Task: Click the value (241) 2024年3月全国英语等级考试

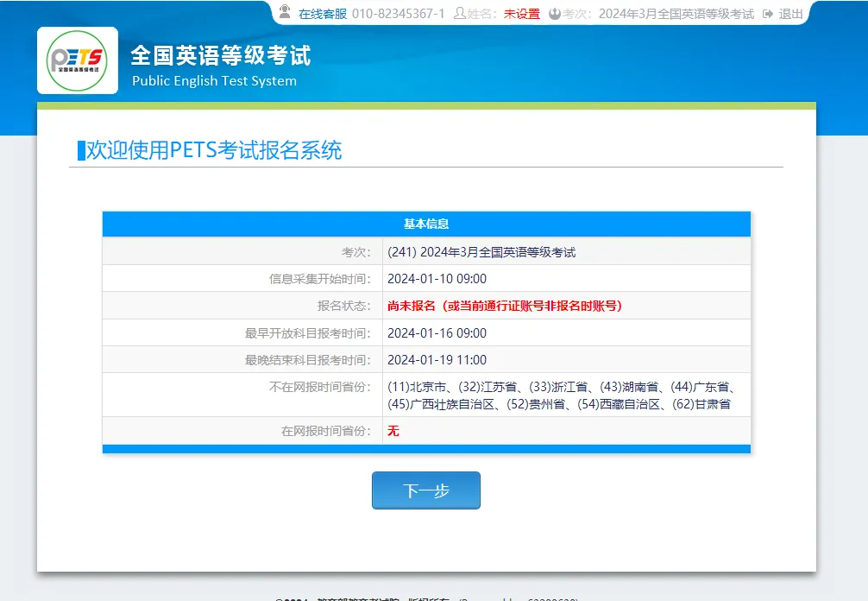Action: click(x=481, y=252)
